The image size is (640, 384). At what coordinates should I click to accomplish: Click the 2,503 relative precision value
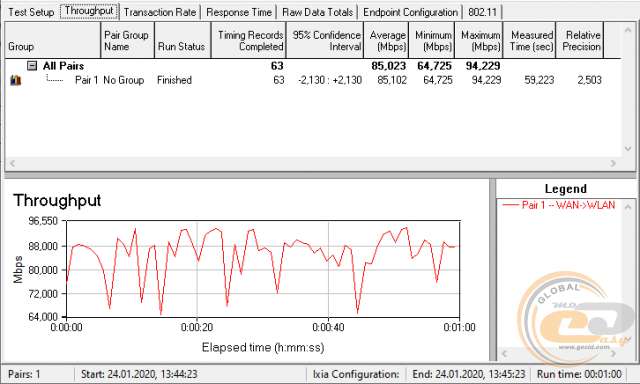[x=589, y=80]
